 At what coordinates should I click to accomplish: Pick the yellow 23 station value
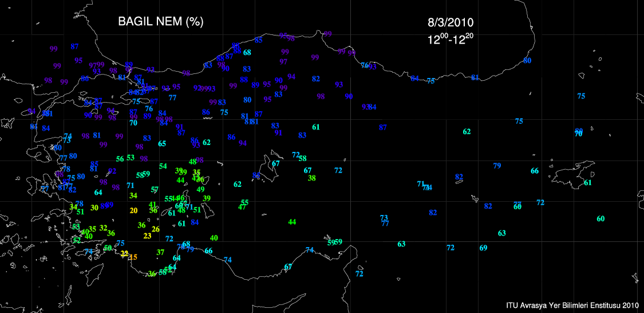tap(147, 236)
